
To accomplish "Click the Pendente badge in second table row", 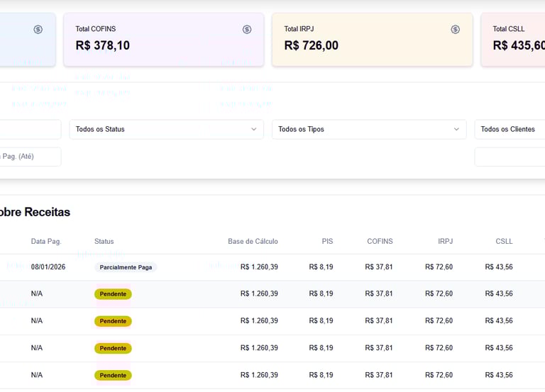I will click(113, 293).
